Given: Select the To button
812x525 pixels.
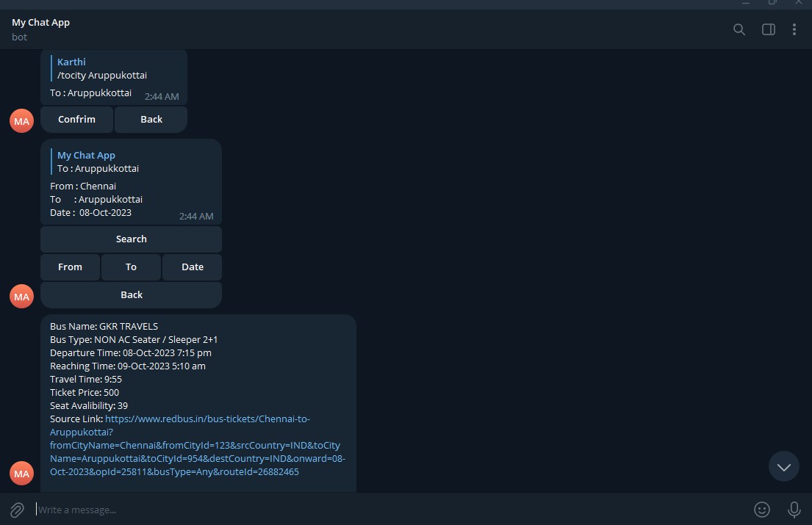Looking at the screenshot, I should click(131, 267).
